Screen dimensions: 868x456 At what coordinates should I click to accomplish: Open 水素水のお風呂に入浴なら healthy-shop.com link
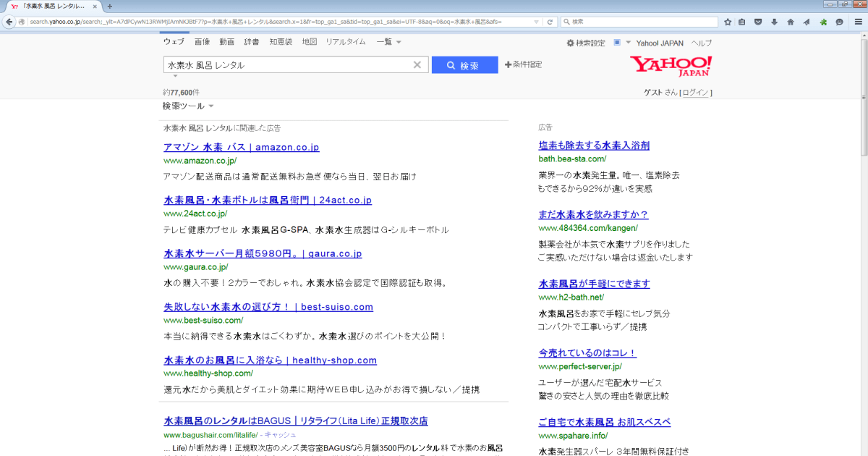271,360
